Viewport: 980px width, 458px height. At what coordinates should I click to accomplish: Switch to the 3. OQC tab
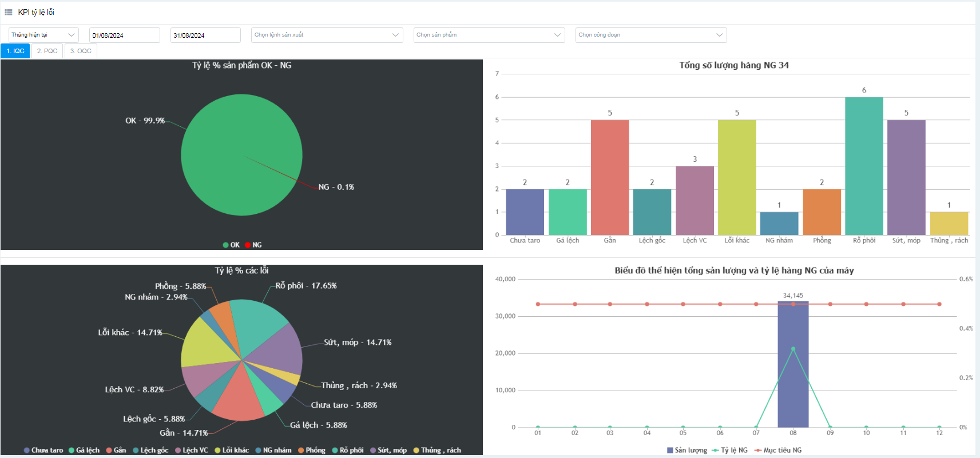(81, 51)
